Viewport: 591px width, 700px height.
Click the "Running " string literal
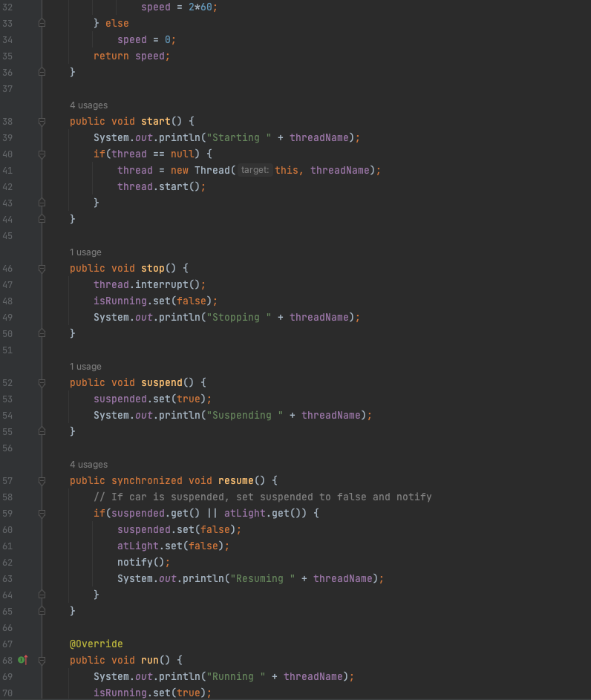click(235, 677)
